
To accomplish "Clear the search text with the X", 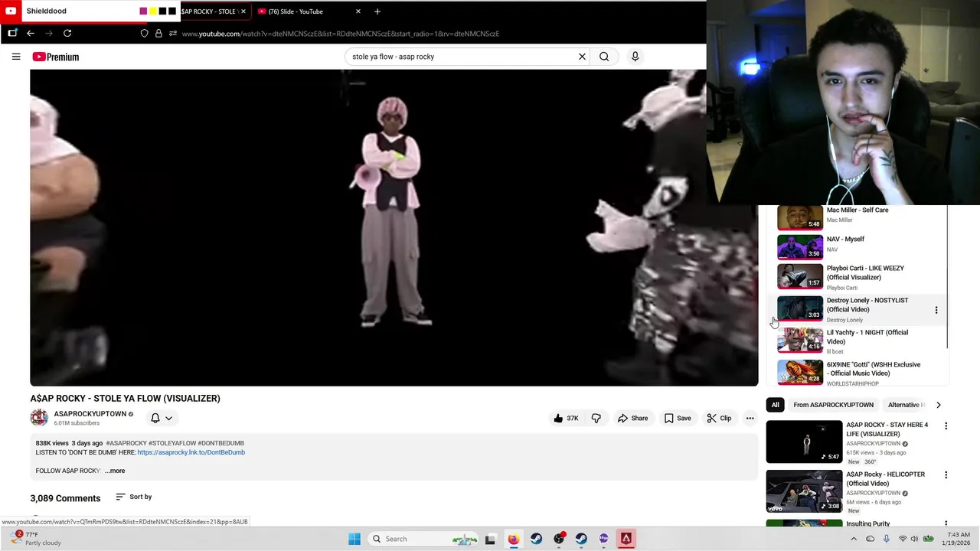I will tap(582, 57).
